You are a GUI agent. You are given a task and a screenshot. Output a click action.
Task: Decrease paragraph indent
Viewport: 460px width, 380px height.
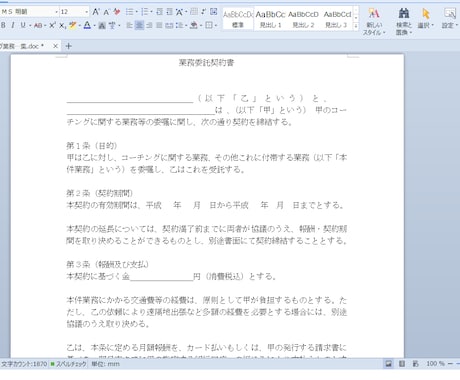[x=159, y=12]
